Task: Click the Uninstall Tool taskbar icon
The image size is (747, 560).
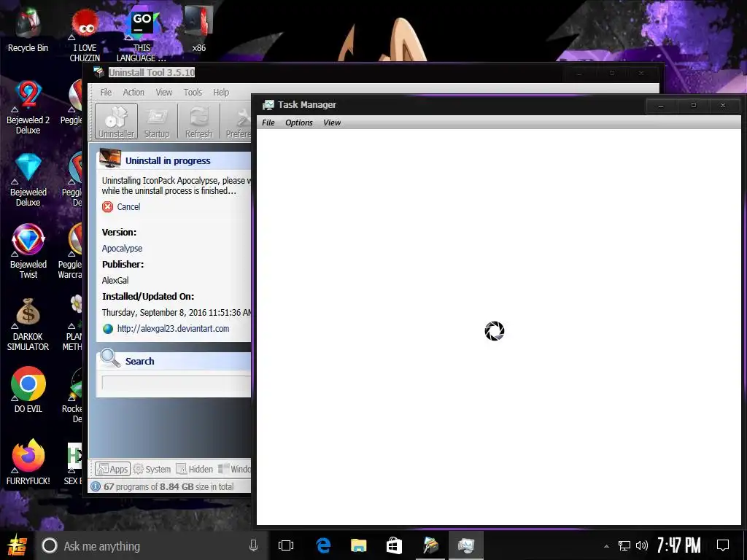Action: [430, 545]
